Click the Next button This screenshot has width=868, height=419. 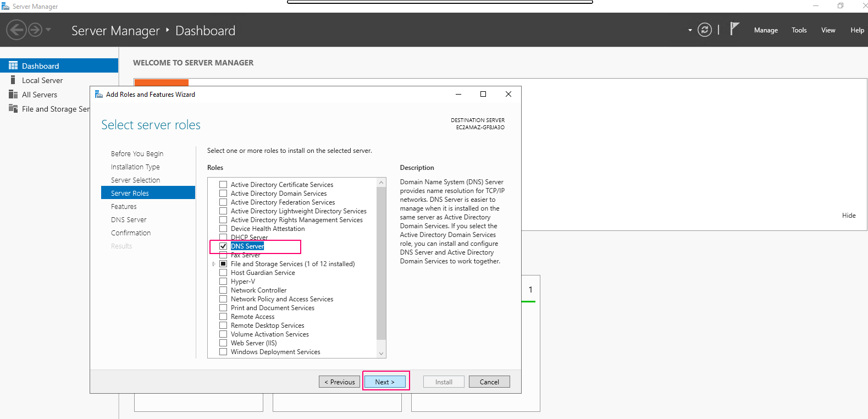point(385,382)
